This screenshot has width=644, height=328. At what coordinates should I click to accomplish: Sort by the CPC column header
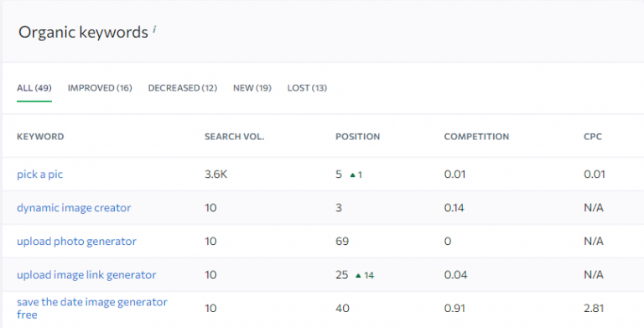click(593, 137)
